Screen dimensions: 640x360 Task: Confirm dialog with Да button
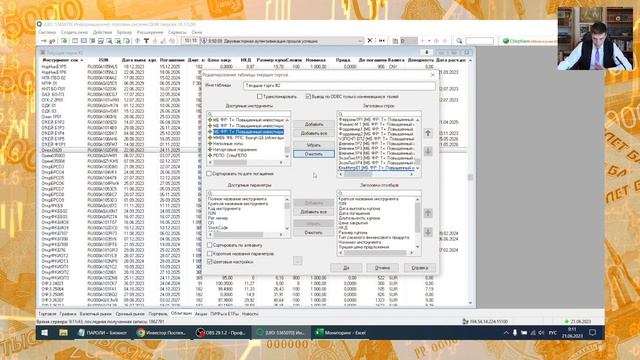346,268
